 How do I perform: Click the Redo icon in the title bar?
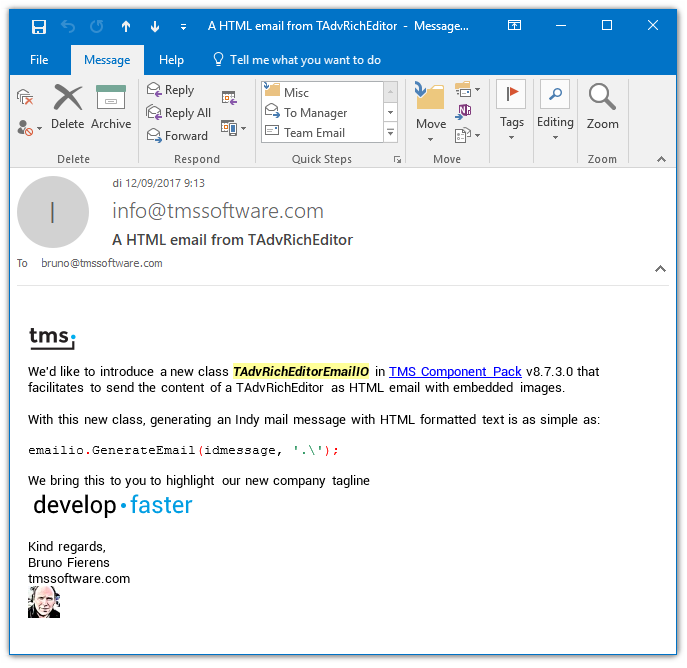click(x=96, y=27)
